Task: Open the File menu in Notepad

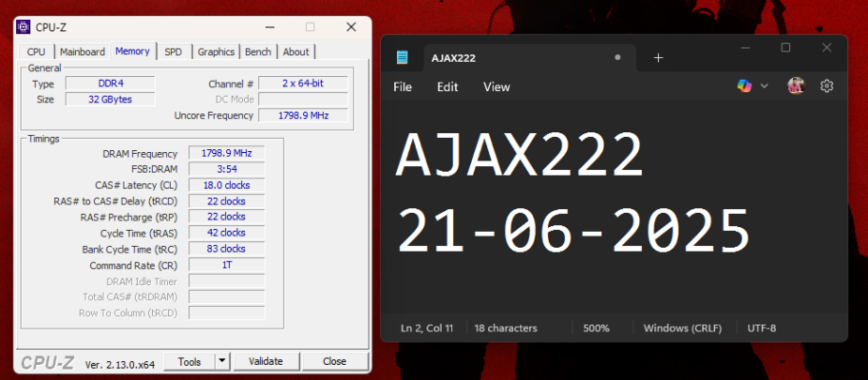Action: coord(403,87)
